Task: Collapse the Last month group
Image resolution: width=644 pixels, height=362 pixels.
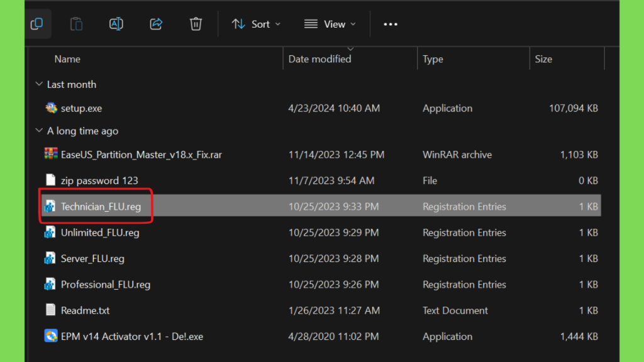Action: click(x=39, y=84)
